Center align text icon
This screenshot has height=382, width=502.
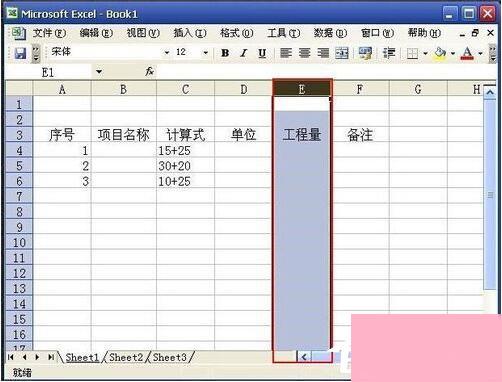pyautogui.click(x=304, y=53)
